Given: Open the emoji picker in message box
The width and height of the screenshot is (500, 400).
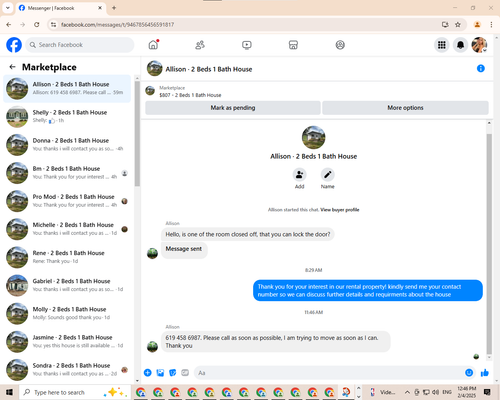Looking at the screenshot, I should pyautogui.click(x=469, y=373).
